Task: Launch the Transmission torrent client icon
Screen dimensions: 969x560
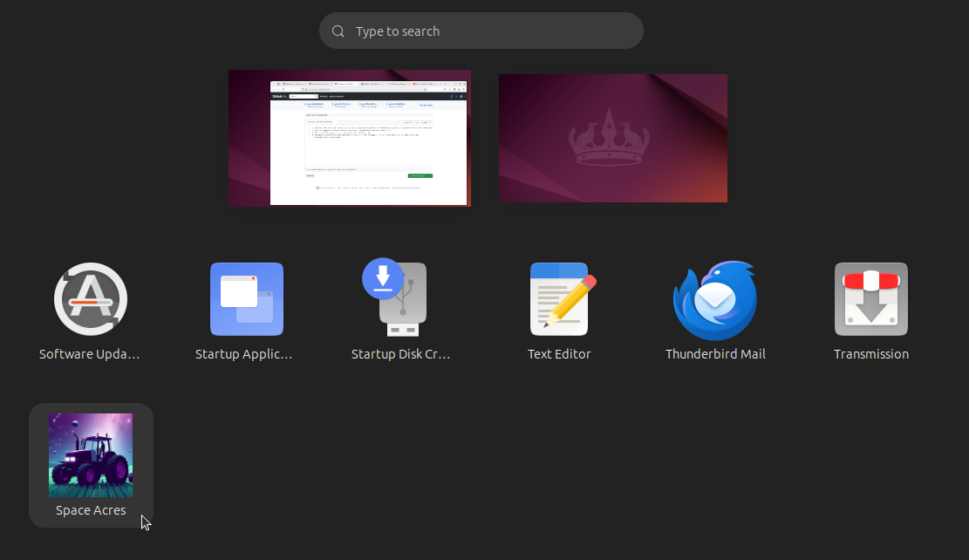Action: point(870,299)
